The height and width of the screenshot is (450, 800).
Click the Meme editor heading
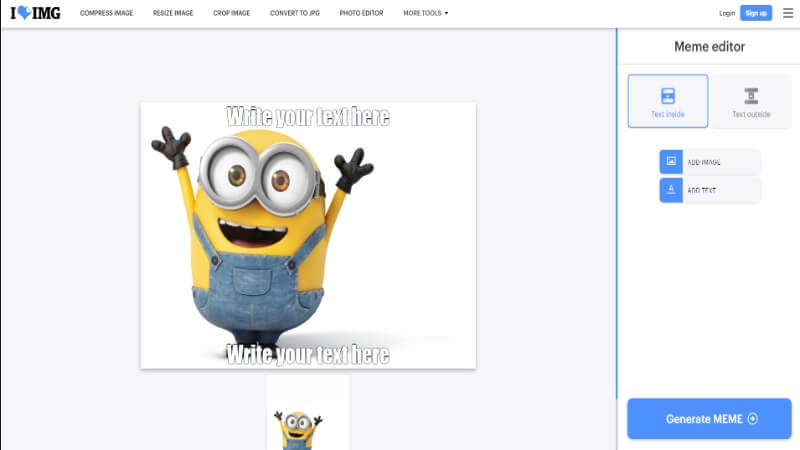709,46
